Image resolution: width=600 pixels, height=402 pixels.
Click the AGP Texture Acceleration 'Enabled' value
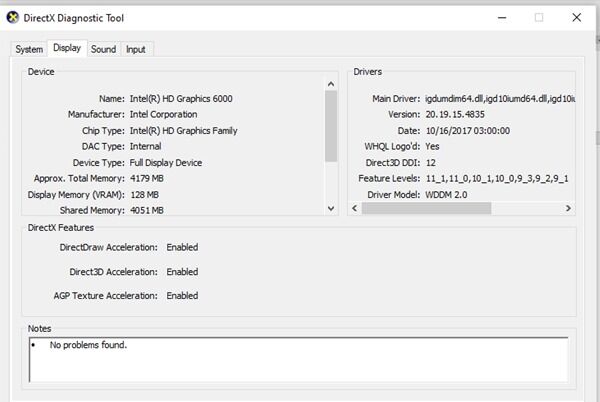tap(182, 296)
